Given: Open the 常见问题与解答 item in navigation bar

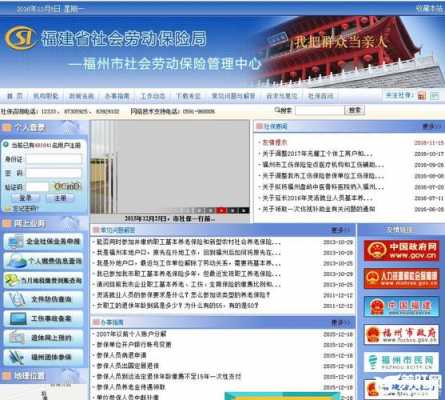Looking at the screenshot, I should [233, 96].
